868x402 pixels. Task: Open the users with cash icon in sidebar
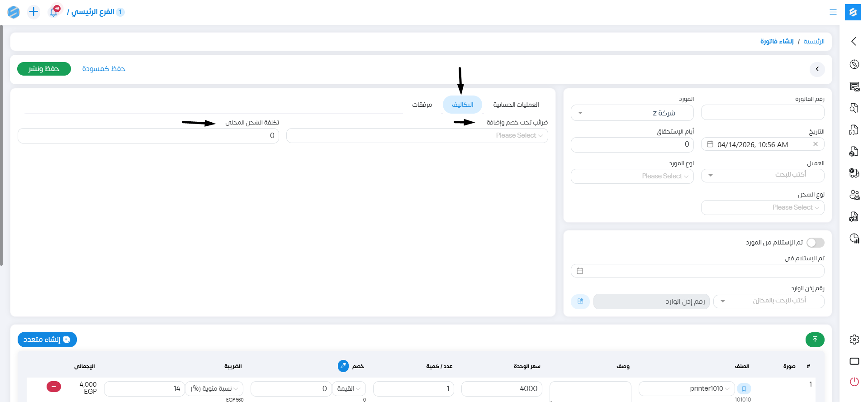click(x=854, y=195)
